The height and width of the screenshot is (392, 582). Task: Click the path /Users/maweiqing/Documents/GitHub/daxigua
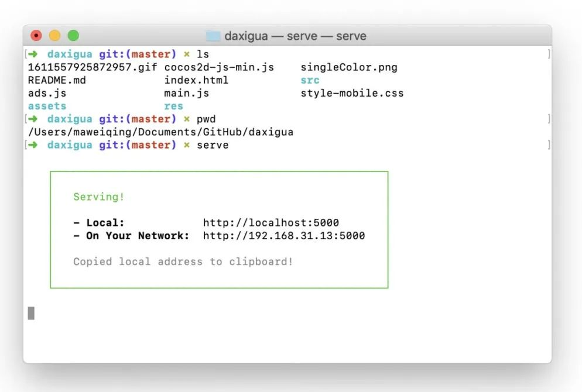(x=160, y=132)
